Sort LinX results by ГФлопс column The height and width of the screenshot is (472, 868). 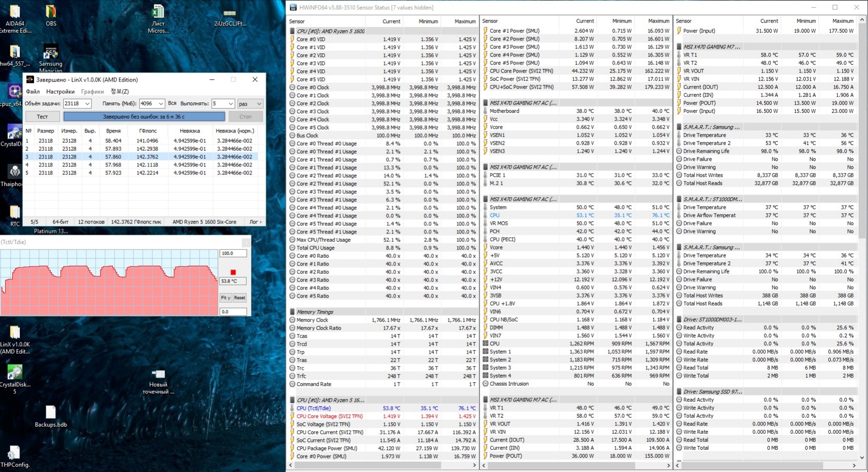pyautogui.click(x=148, y=131)
